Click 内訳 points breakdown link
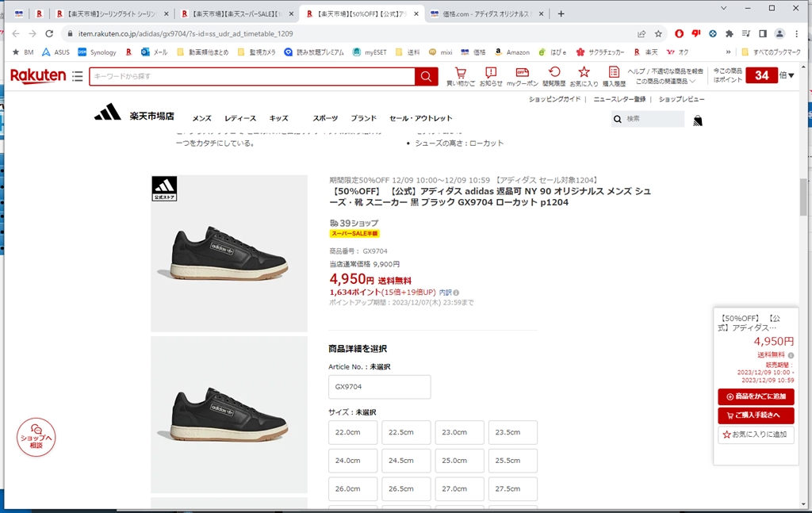 [x=445, y=293]
